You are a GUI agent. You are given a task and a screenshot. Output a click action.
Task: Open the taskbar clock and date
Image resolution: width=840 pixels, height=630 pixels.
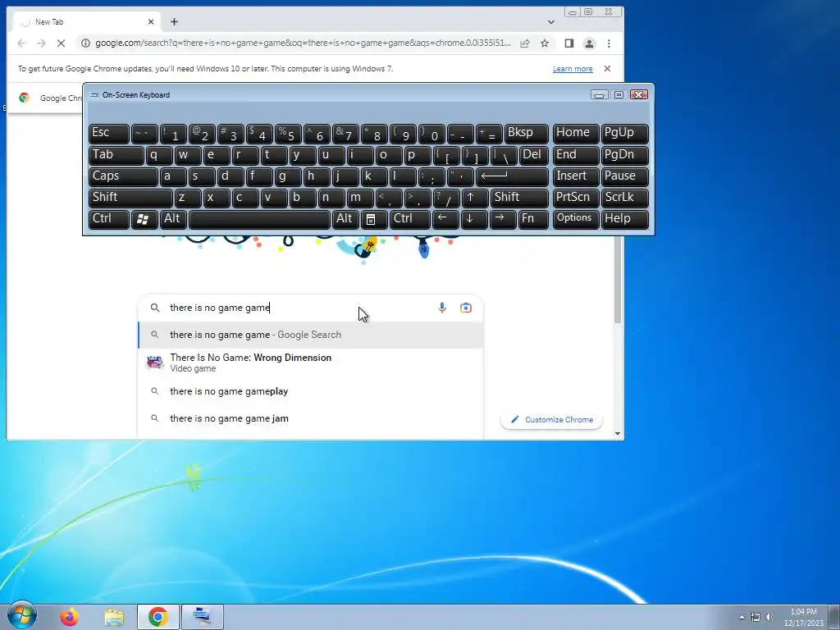coord(804,617)
